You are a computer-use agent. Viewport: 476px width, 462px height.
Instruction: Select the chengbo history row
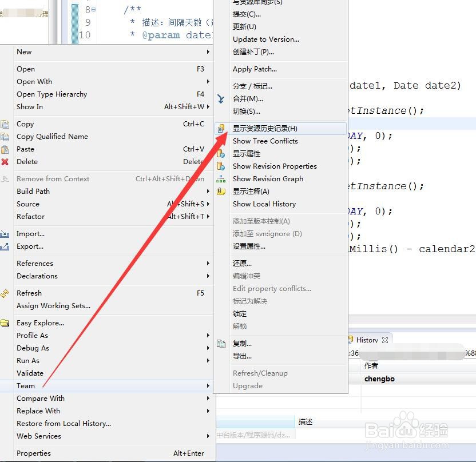pos(412,379)
